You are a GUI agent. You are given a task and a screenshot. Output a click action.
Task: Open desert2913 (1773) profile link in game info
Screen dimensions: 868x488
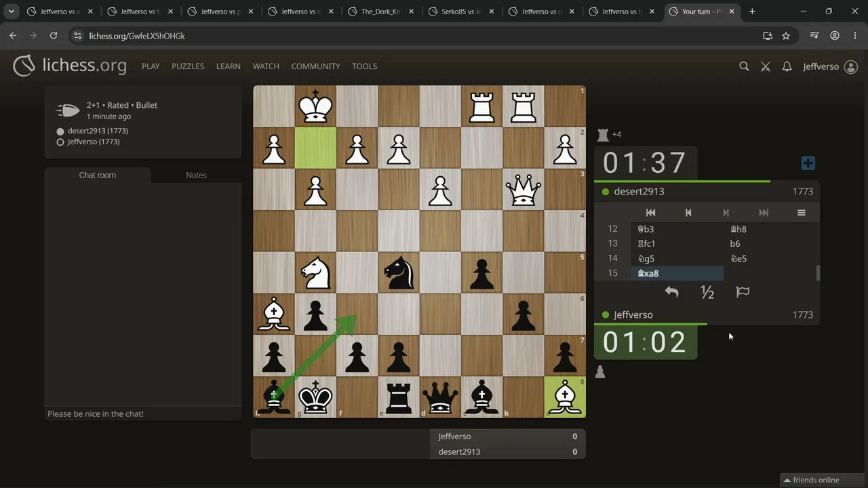pos(98,131)
